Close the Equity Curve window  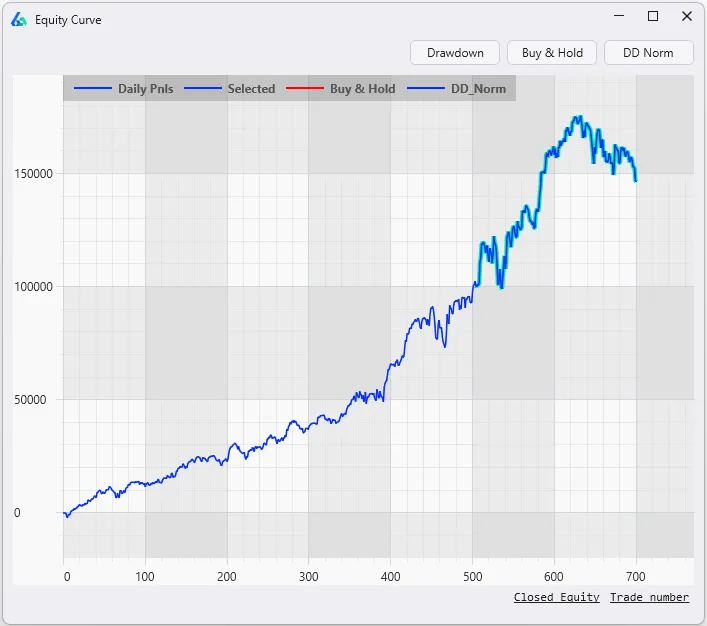tap(687, 16)
